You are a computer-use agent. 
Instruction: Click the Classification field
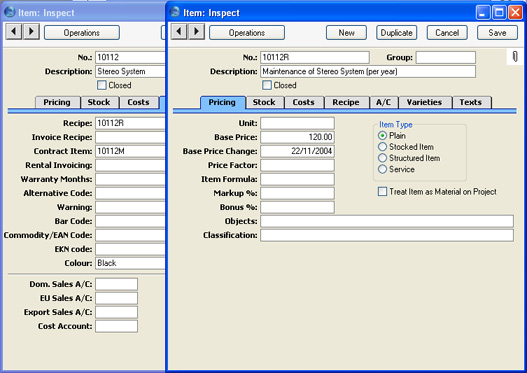pyautogui.click(x=387, y=235)
